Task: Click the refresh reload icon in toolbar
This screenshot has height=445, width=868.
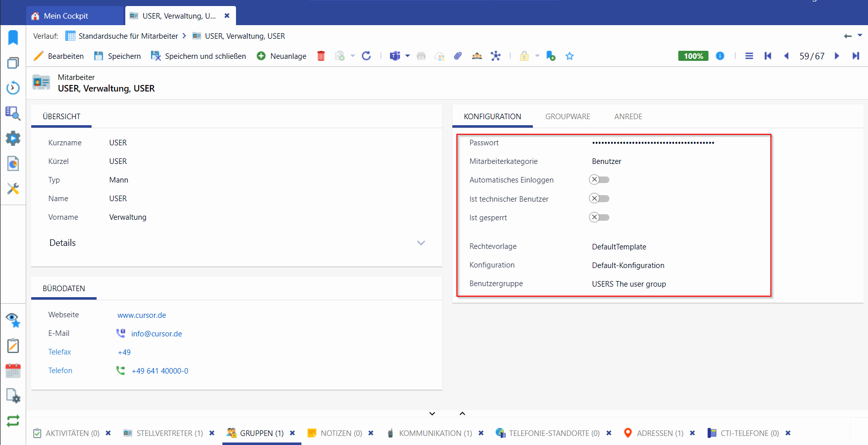Action: point(366,56)
